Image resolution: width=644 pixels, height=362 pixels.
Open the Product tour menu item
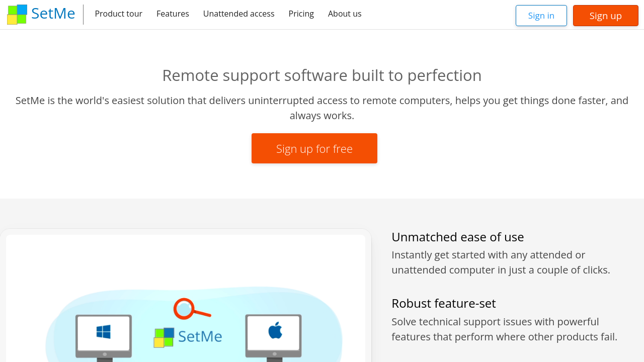[118, 14]
